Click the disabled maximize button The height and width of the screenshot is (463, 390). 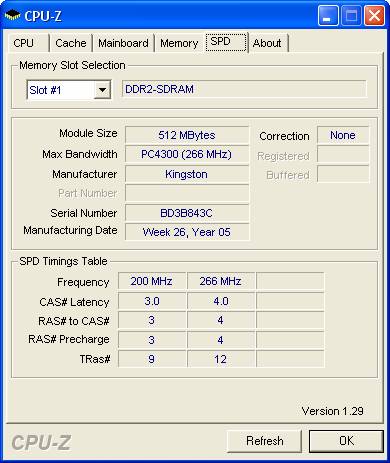[x=351, y=15]
